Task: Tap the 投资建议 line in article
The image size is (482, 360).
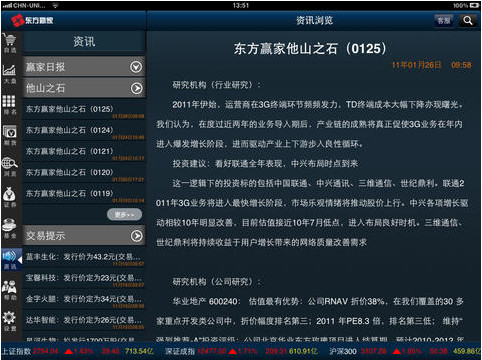Action: 265,164
